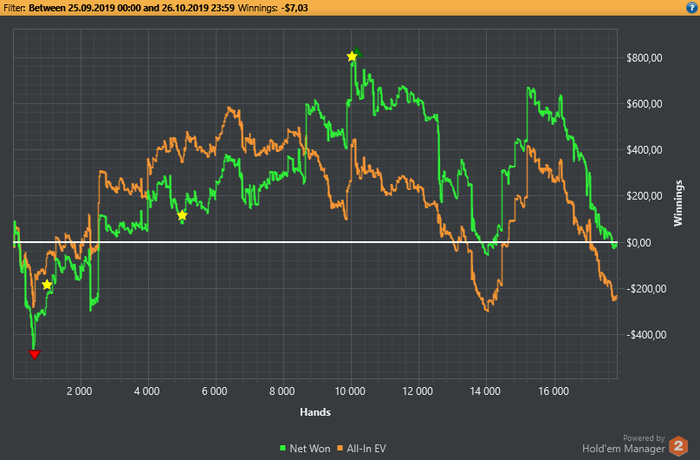Click the 2 000 hands axis label
The width and height of the screenshot is (700, 460).
point(79,391)
